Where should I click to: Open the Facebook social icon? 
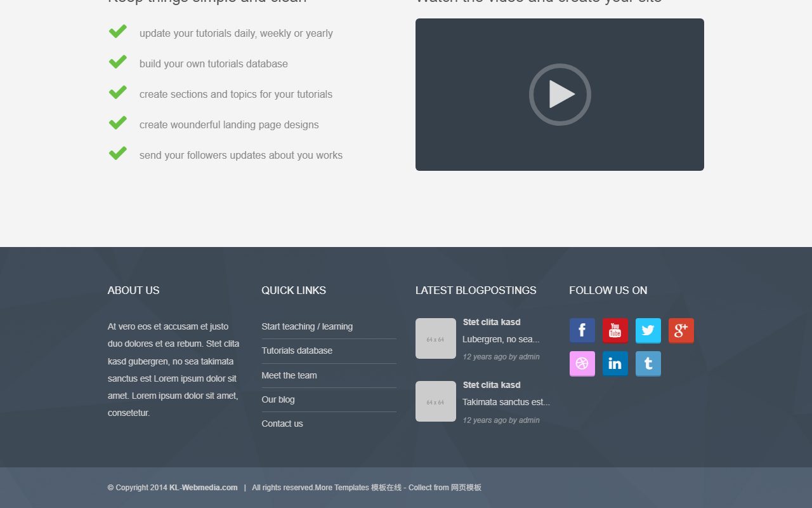[582, 331]
